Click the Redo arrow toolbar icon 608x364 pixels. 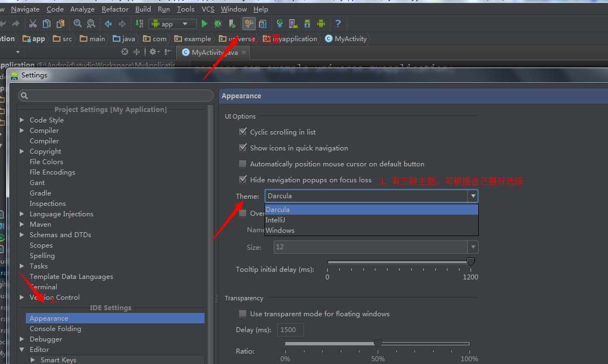click(16, 24)
